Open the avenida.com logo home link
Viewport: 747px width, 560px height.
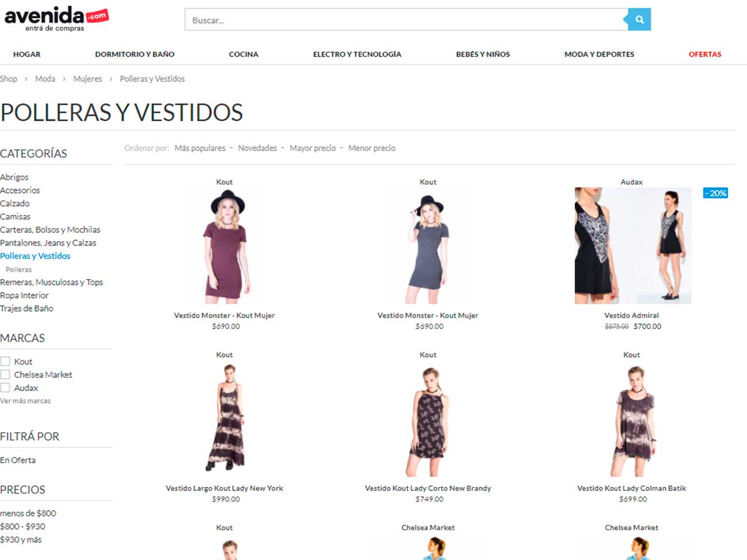coord(56,18)
